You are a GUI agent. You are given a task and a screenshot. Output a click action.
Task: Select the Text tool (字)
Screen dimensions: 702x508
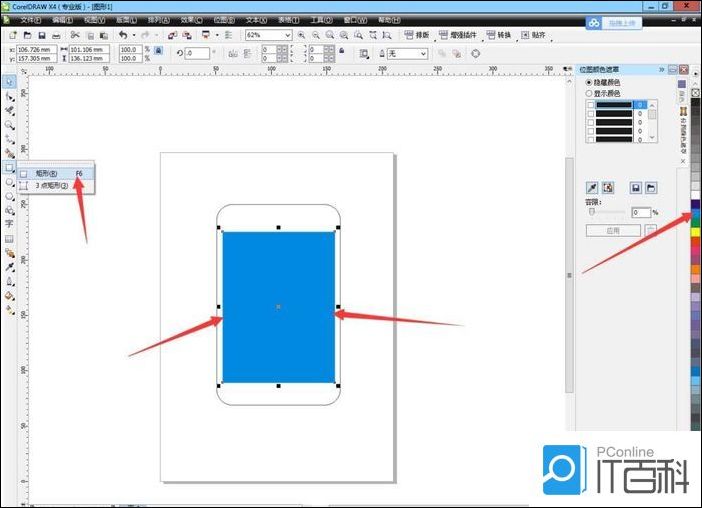pyautogui.click(x=9, y=225)
